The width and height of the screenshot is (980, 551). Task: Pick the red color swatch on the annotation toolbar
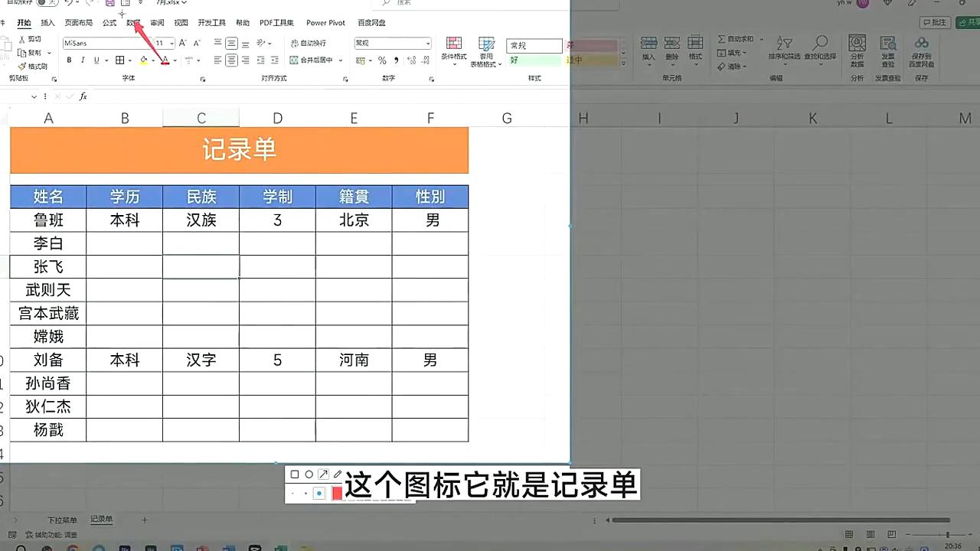tap(337, 493)
